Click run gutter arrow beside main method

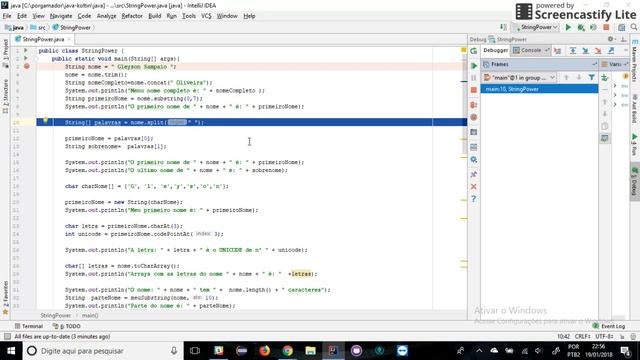point(26,58)
